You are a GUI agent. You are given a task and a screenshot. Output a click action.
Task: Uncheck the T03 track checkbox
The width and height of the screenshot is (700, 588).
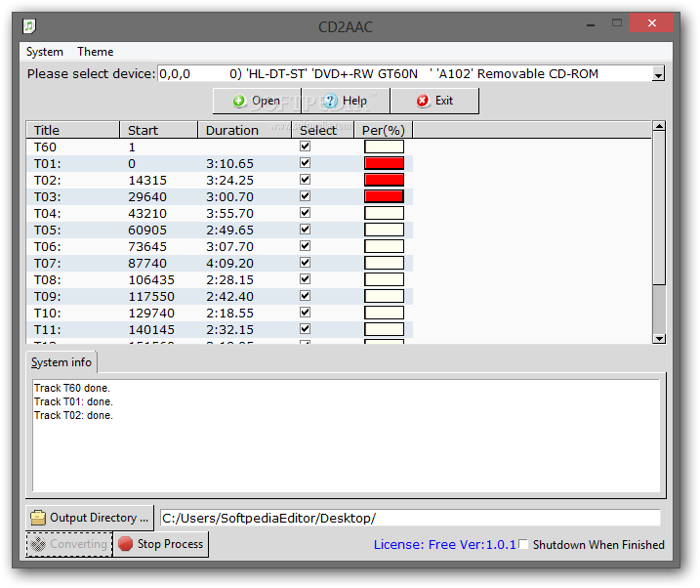(x=305, y=196)
